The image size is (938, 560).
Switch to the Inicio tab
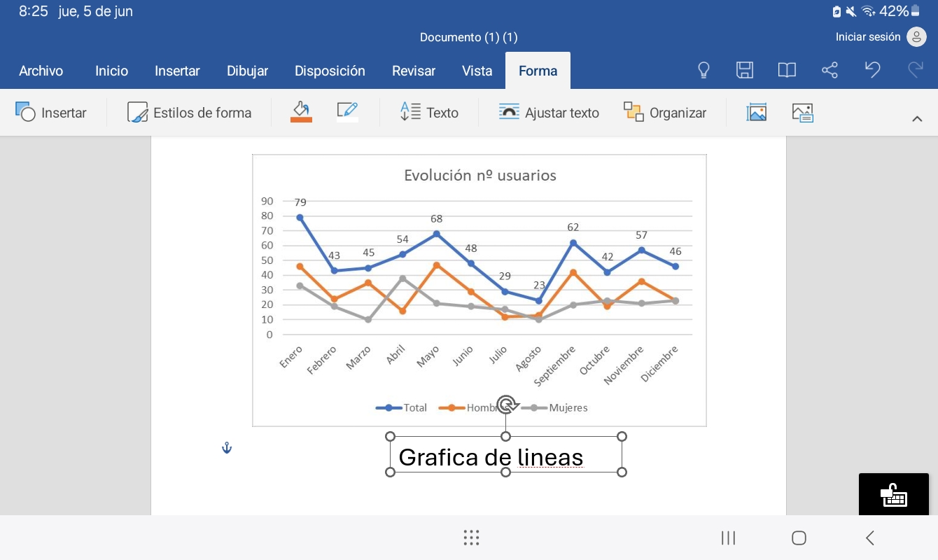pyautogui.click(x=111, y=71)
